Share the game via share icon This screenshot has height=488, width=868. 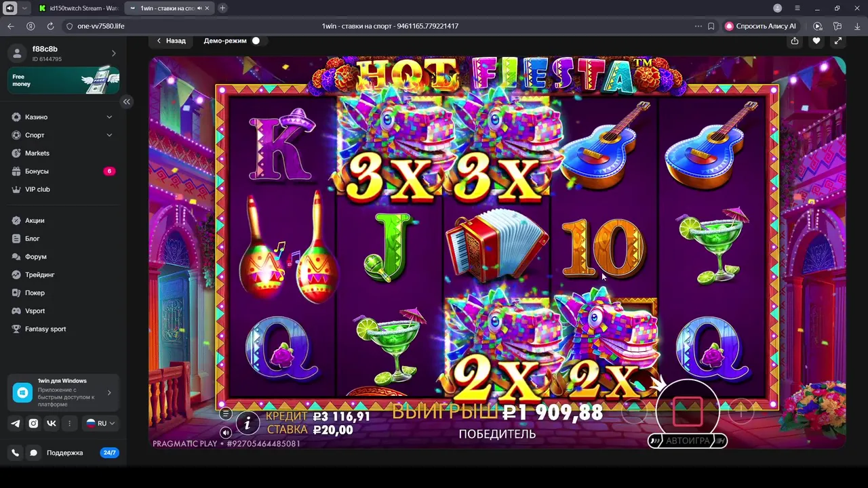tap(795, 41)
